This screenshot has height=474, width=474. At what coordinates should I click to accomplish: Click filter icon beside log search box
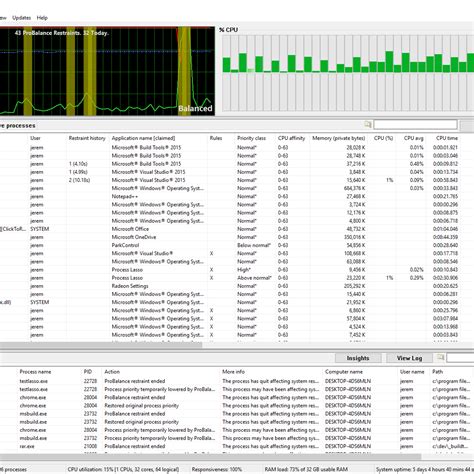[x=440, y=358]
